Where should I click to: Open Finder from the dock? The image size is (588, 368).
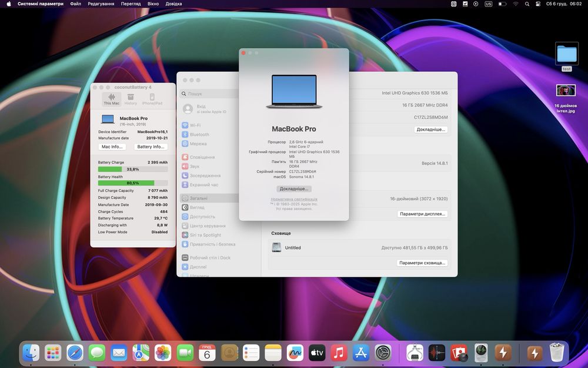point(31,353)
